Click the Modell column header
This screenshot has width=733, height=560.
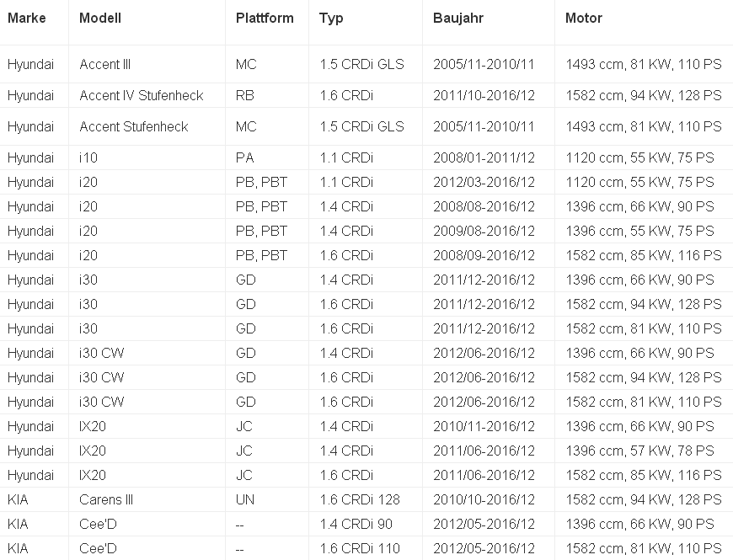[100, 18]
